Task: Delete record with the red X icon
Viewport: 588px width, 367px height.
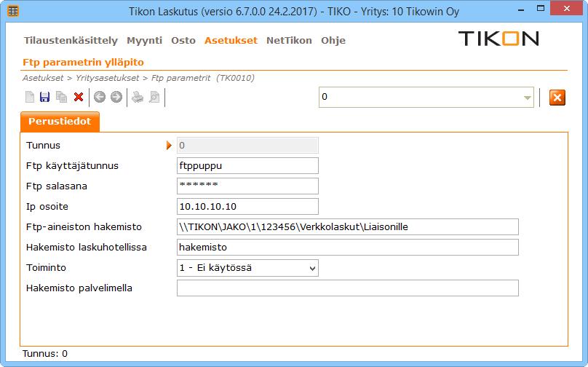Action: (79, 97)
